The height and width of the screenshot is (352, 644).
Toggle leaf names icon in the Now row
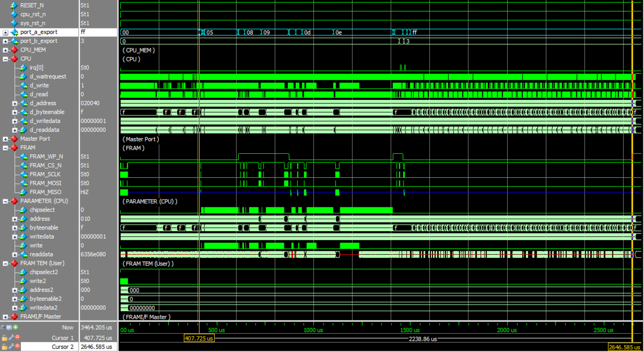point(4,327)
